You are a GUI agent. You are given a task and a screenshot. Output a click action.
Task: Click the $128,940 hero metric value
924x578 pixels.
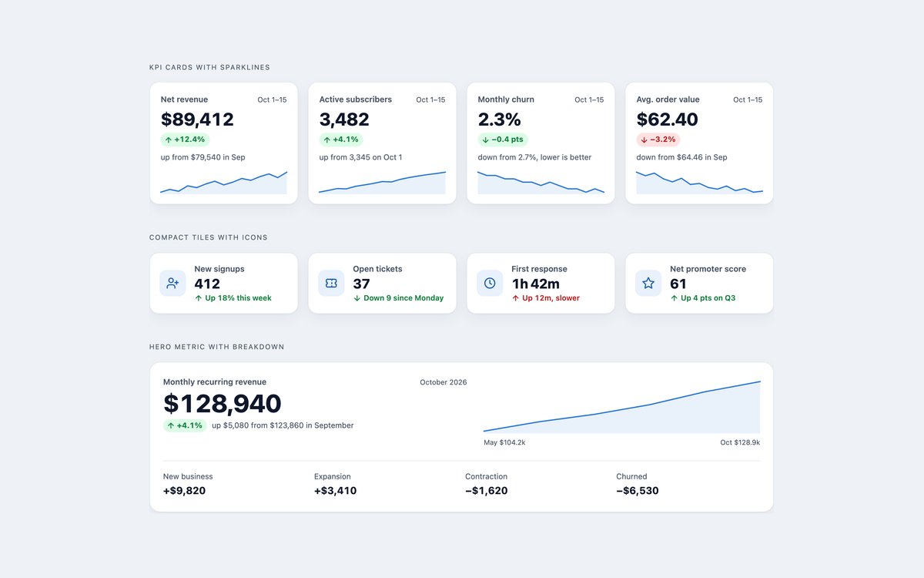[223, 404]
